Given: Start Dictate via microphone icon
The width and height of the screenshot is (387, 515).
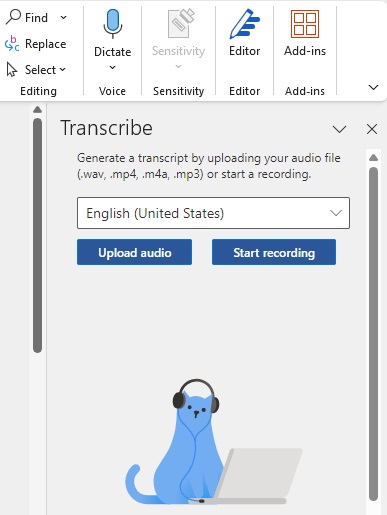Looking at the screenshot, I should (113, 24).
